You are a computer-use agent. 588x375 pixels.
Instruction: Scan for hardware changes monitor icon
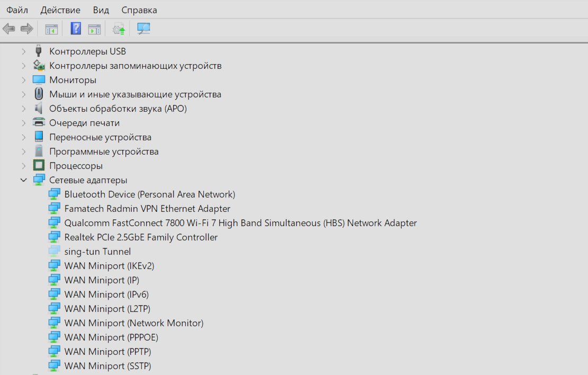click(143, 29)
